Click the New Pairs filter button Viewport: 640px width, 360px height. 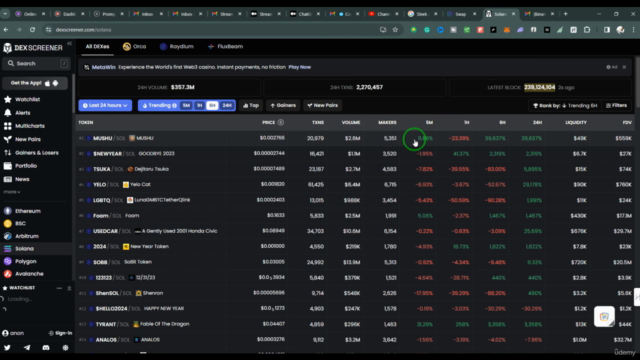pyautogui.click(x=323, y=105)
